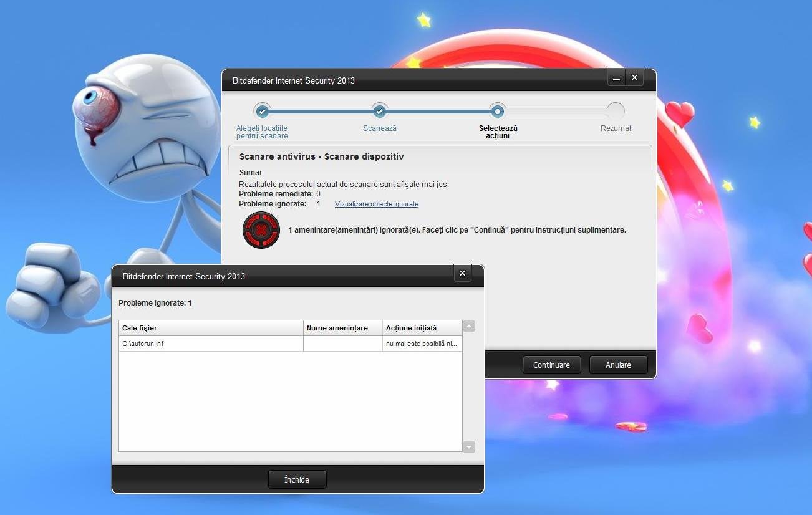Click the Scanează step label
This screenshot has height=515, width=812.
click(x=380, y=128)
